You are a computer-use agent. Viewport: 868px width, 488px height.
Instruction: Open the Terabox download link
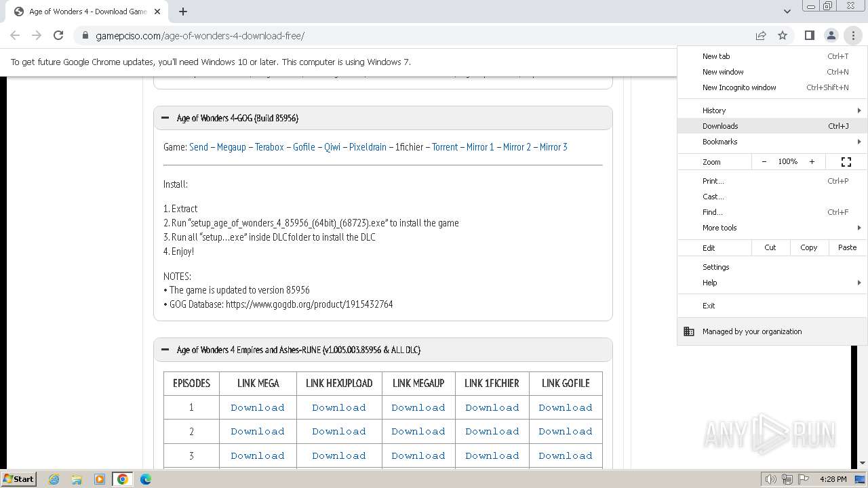tap(269, 147)
